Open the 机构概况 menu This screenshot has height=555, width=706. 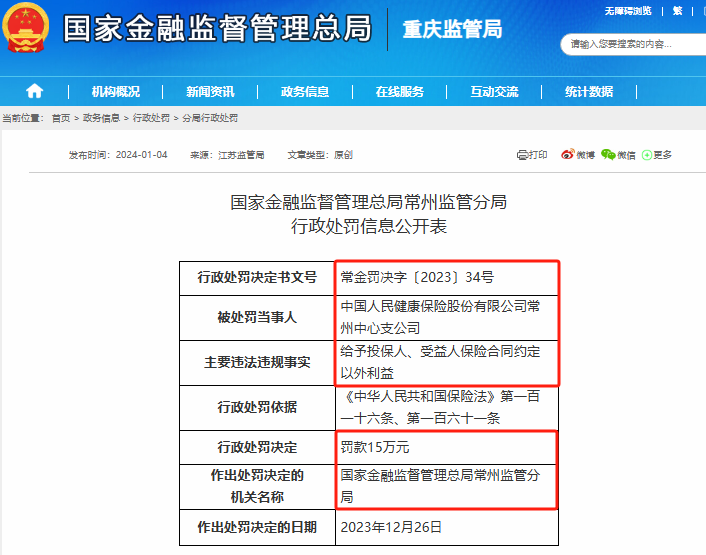click(x=115, y=91)
